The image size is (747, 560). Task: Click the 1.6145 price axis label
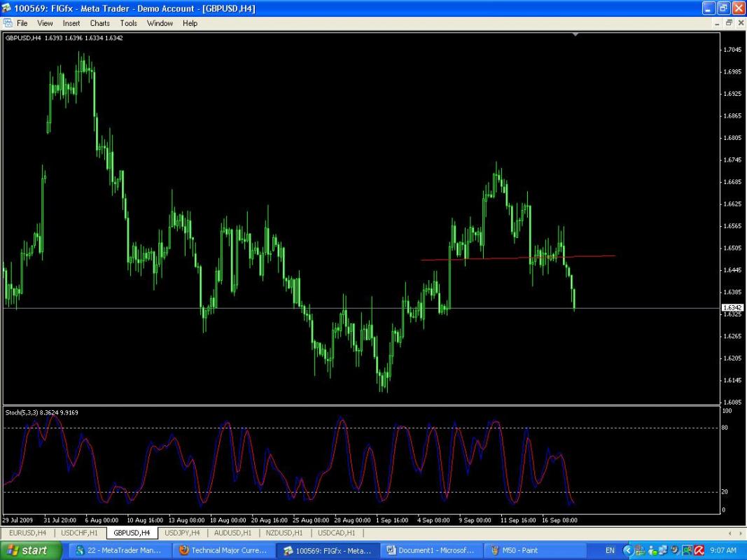732,381
